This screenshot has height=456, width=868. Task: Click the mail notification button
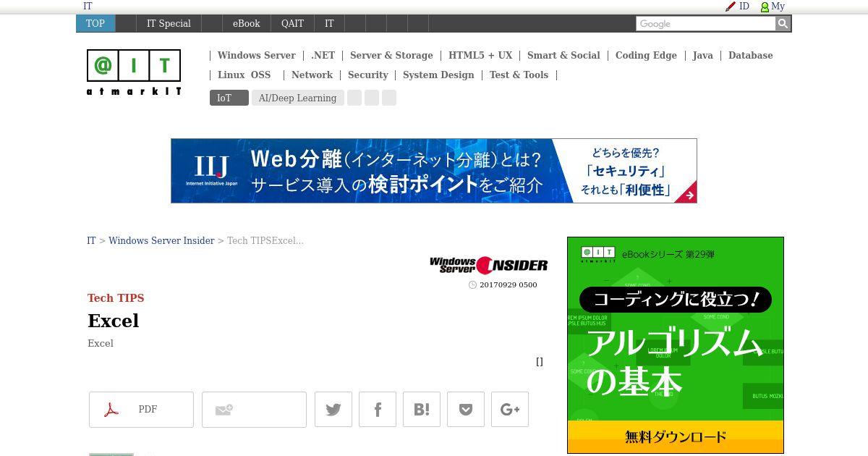(254, 410)
